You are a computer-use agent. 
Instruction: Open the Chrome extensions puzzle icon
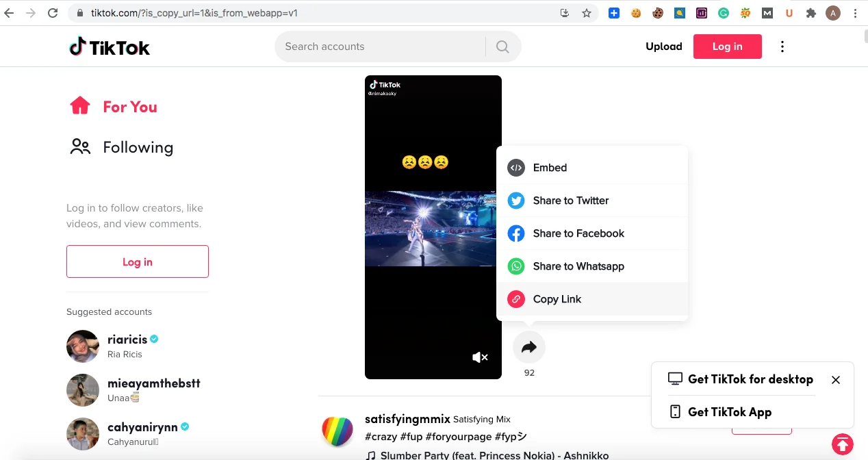coord(811,13)
